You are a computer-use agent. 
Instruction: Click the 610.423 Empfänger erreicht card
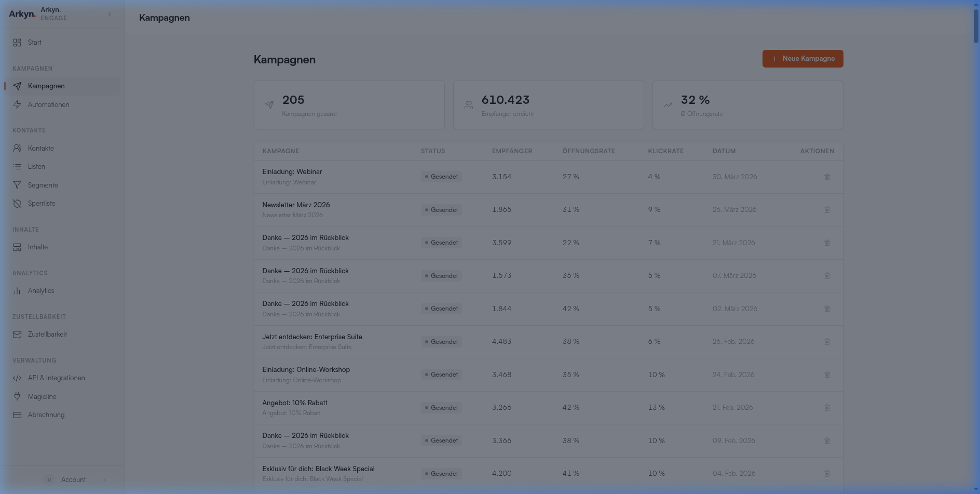tap(548, 105)
